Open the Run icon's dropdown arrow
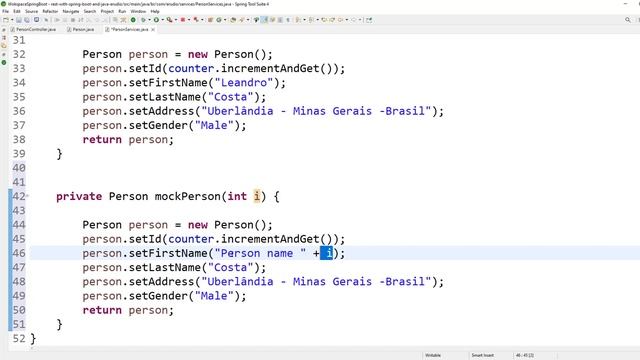The width and height of the screenshot is (640, 360). click(162, 20)
